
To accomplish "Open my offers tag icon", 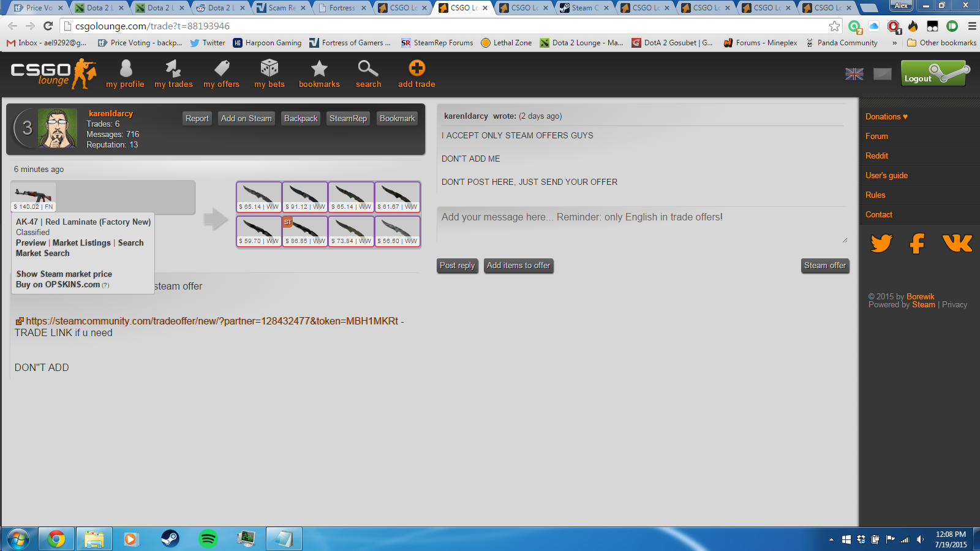I will [x=221, y=69].
